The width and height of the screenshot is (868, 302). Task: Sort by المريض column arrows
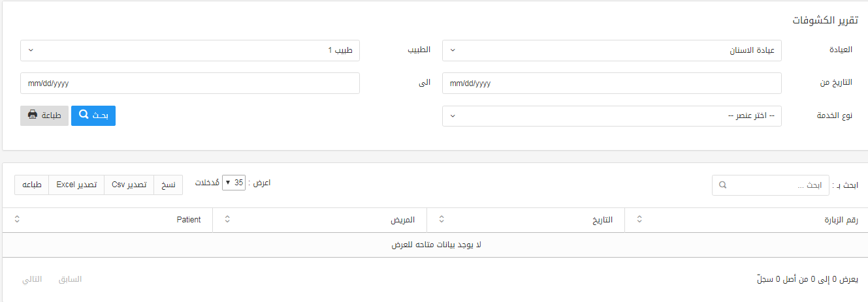tap(227, 220)
